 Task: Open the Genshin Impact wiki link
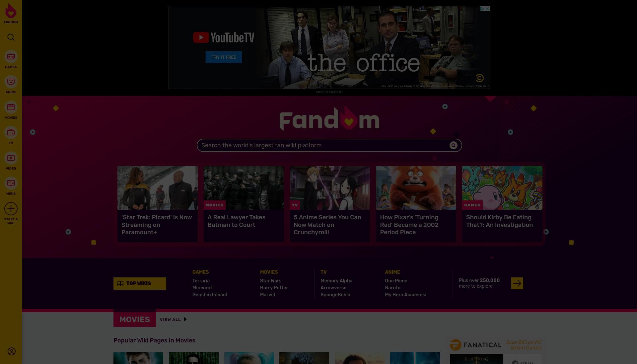pos(210,295)
